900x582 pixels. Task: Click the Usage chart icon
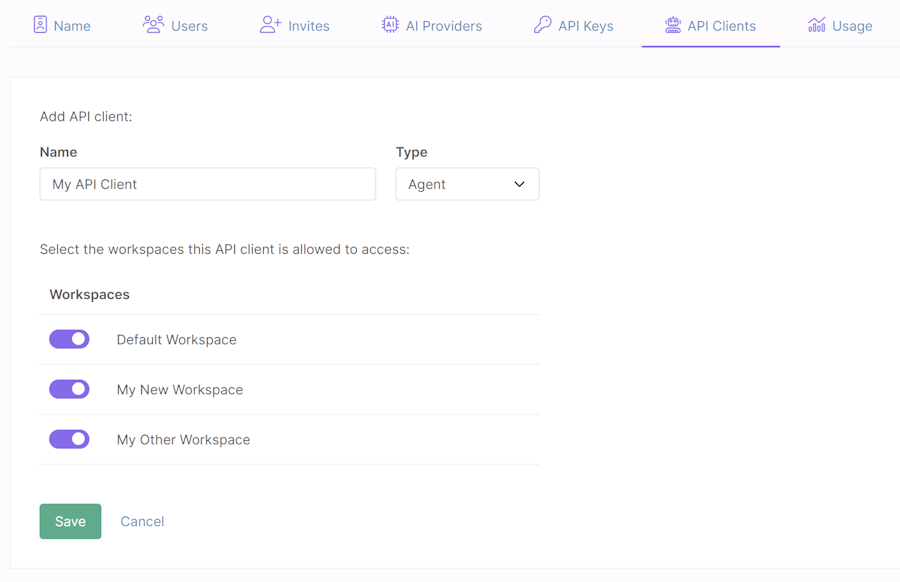coord(817,25)
